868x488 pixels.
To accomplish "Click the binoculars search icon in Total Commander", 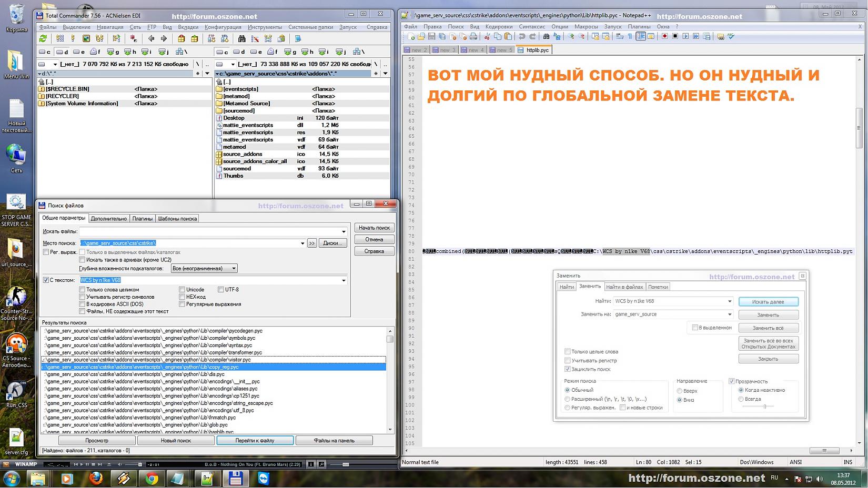I will click(242, 38).
